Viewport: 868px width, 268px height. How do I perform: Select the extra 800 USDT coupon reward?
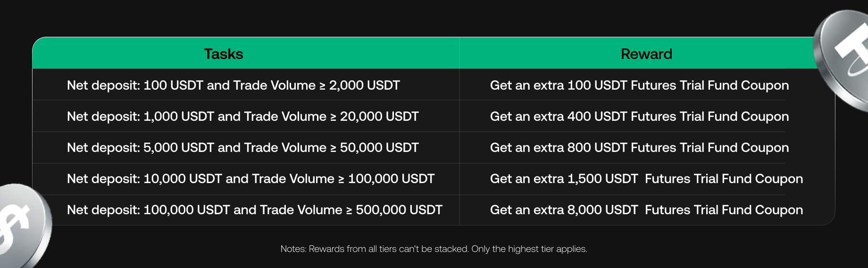pyautogui.click(x=639, y=148)
